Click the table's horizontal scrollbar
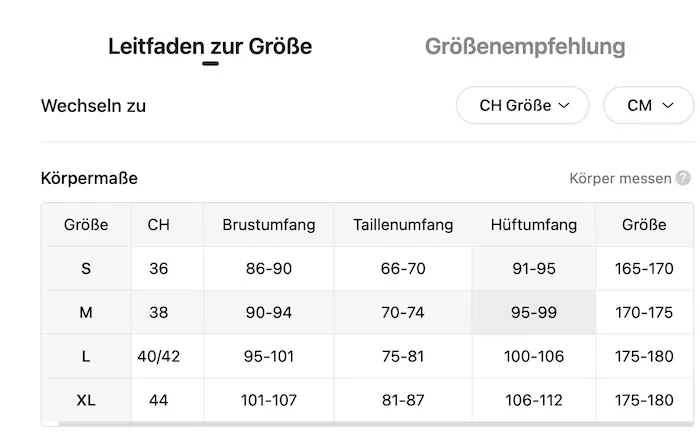 [x=376, y=423]
